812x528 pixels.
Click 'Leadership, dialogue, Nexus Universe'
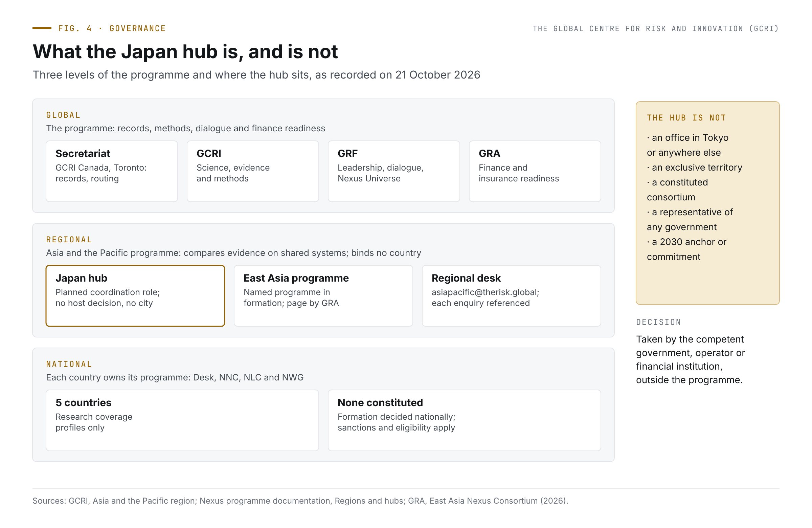tap(380, 173)
